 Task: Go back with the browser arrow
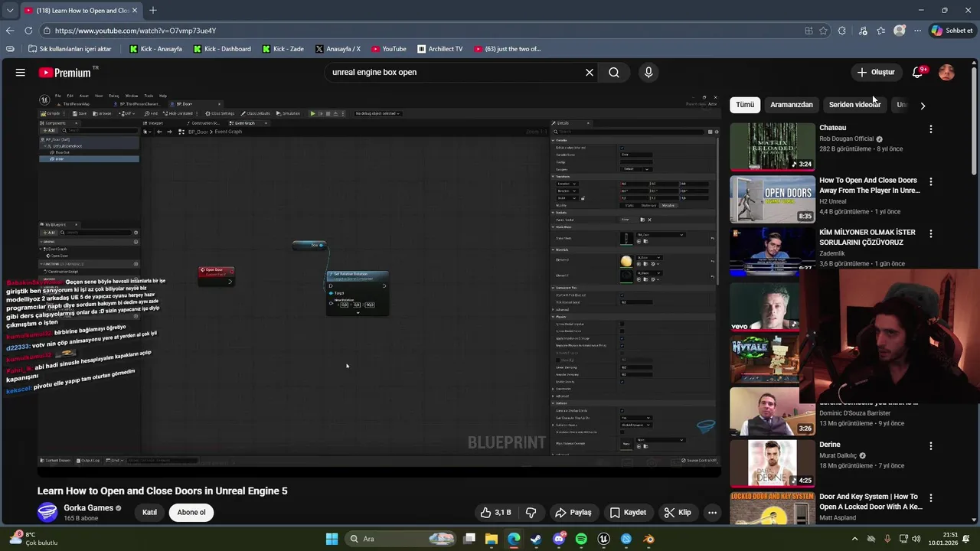point(10,31)
